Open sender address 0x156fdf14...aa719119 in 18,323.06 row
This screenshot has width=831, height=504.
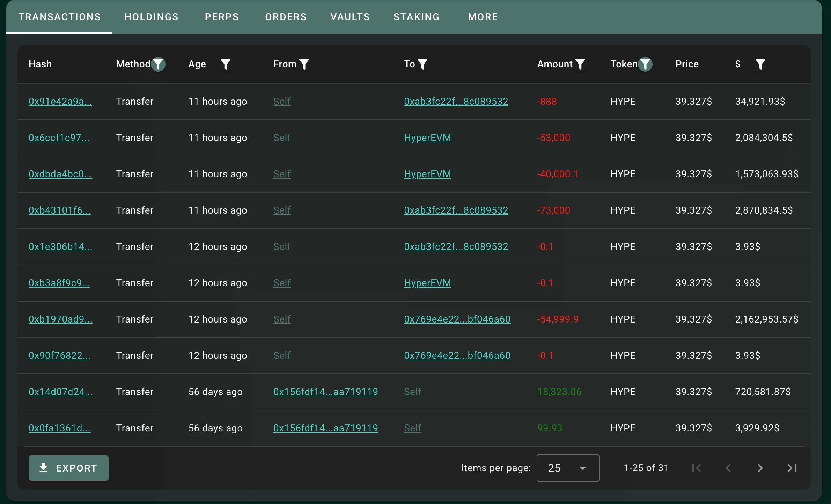(x=325, y=392)
